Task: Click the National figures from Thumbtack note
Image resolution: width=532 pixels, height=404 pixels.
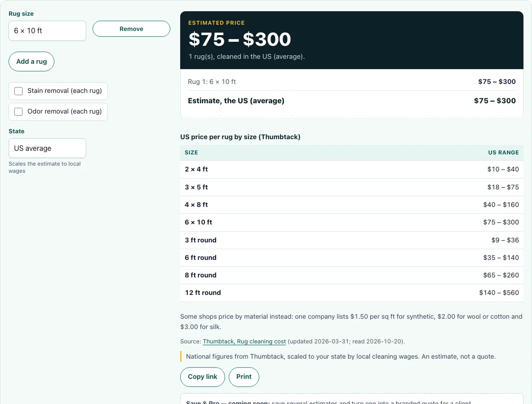Action: (x=341, y=356)
